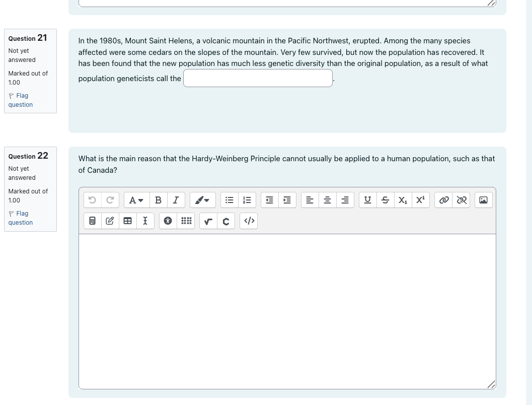The height and width of the screenshot is (405, 532).
Task: Apply superscript formatting
Action: coord(420,200)
